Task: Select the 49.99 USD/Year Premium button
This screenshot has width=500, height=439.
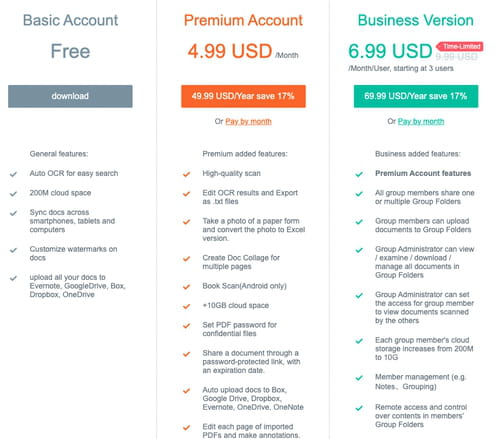Action: pyautogui.click(x=243, y=96)
